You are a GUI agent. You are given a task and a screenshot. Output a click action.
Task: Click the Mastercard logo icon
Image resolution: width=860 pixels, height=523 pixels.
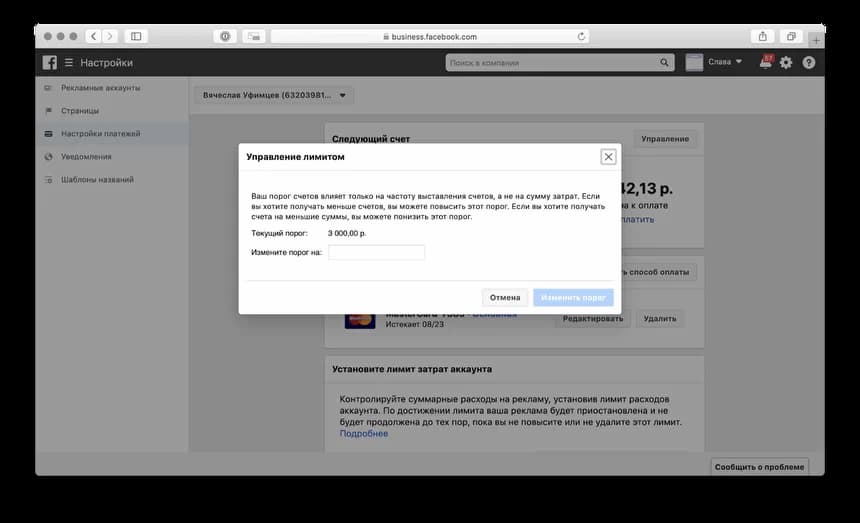coord(360,320)
